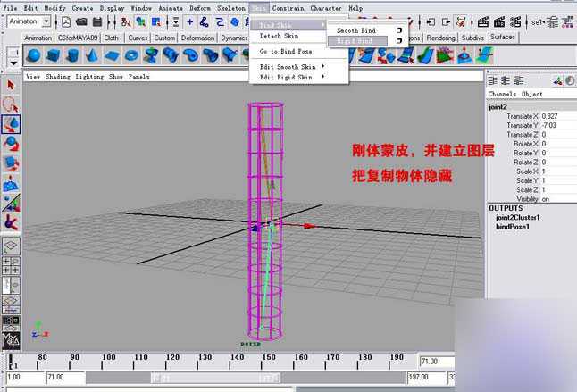Switch to single perspective view layout
This screenshot has height=392, width=577.
pos(11,246)
